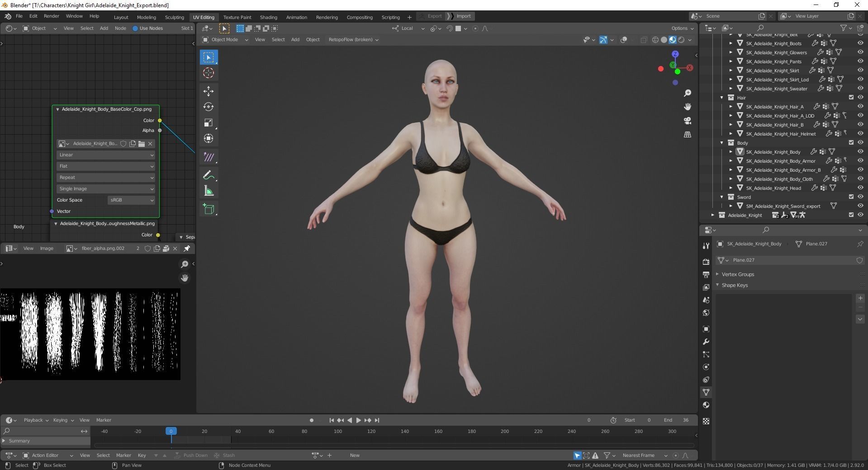Open the Render menu
The height and width of the screenshot is (470, 868).
click(51, 16)
